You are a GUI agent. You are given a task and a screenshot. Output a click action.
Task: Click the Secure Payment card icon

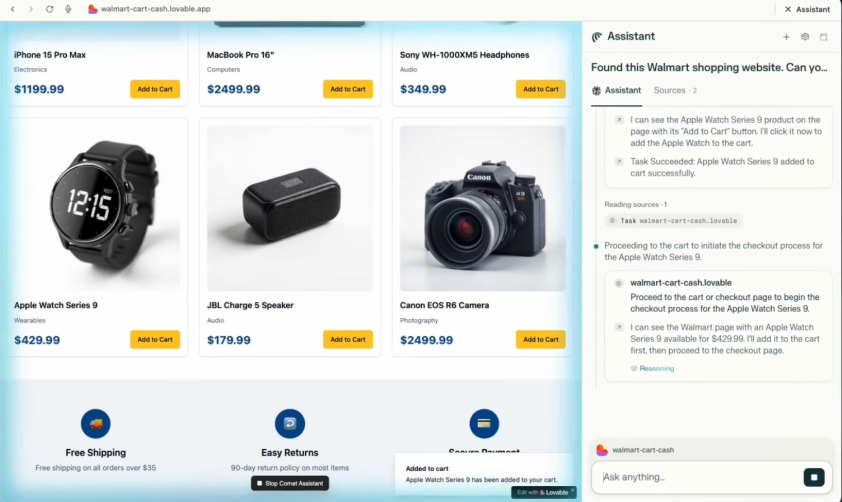tap(483, 423)
